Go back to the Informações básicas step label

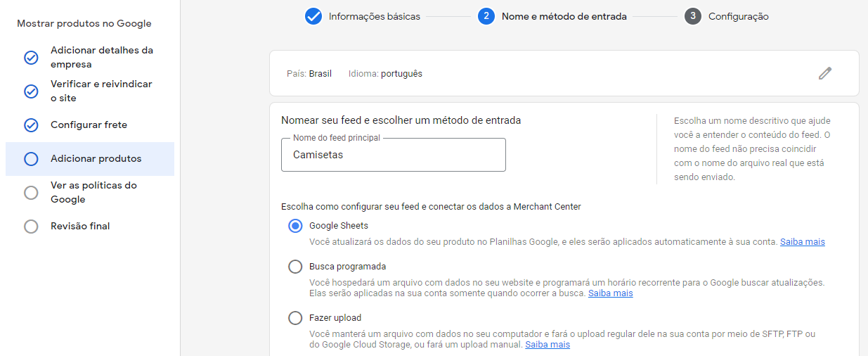coord(375,16)
